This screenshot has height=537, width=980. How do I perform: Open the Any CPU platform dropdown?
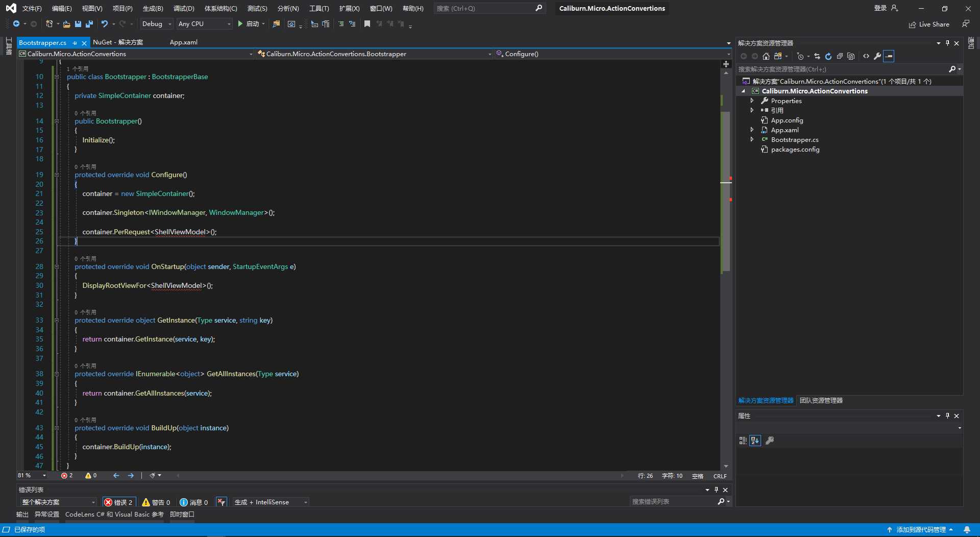pos(204,24)
